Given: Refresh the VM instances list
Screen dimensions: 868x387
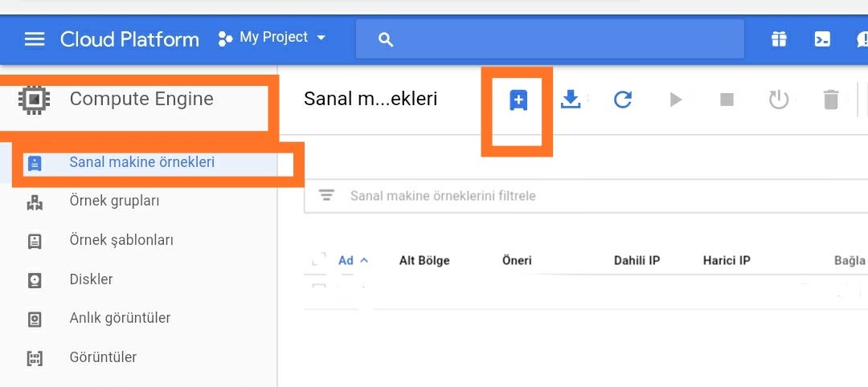Looking at the screenshot, I should point(622,100).
